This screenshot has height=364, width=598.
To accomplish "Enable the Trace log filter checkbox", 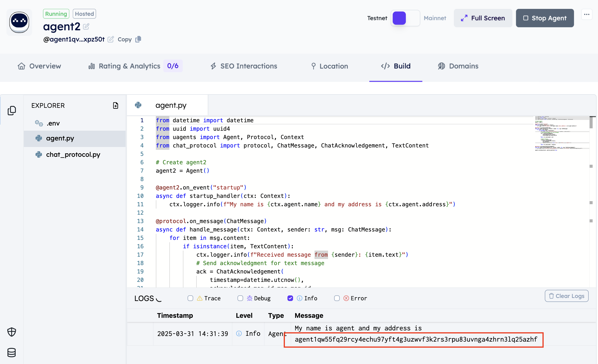I will click(x=190, y=298).
